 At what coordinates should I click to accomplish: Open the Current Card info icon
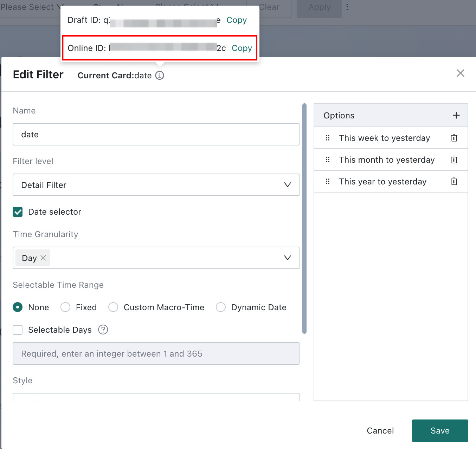click(160, 76)
